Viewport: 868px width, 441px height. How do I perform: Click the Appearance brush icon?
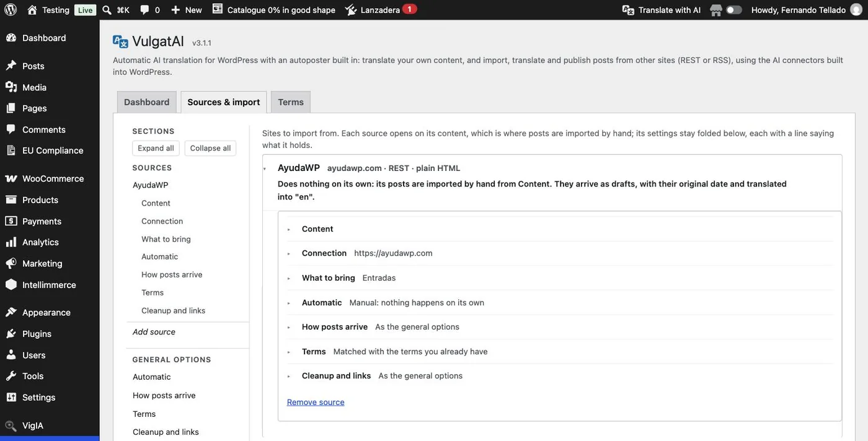(11, 312)
